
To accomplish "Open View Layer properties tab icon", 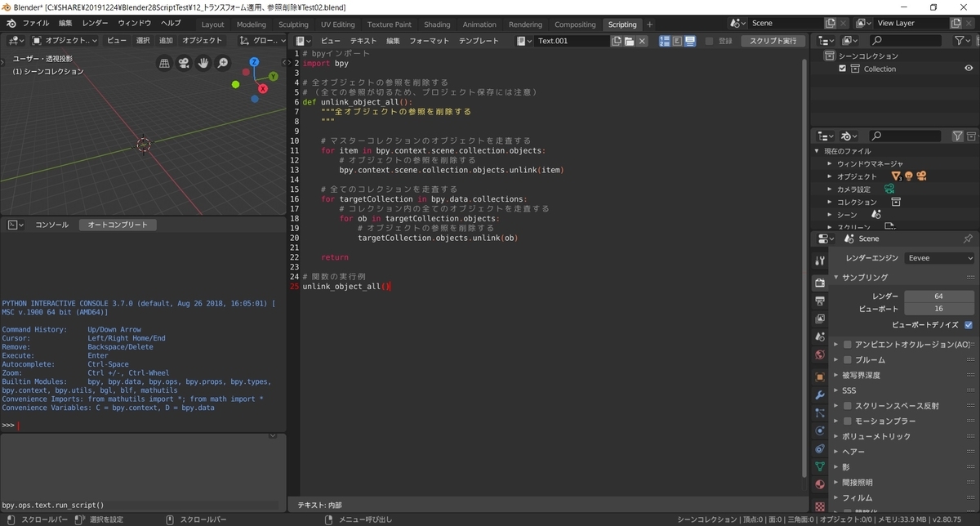I will (x=820, y=319).
